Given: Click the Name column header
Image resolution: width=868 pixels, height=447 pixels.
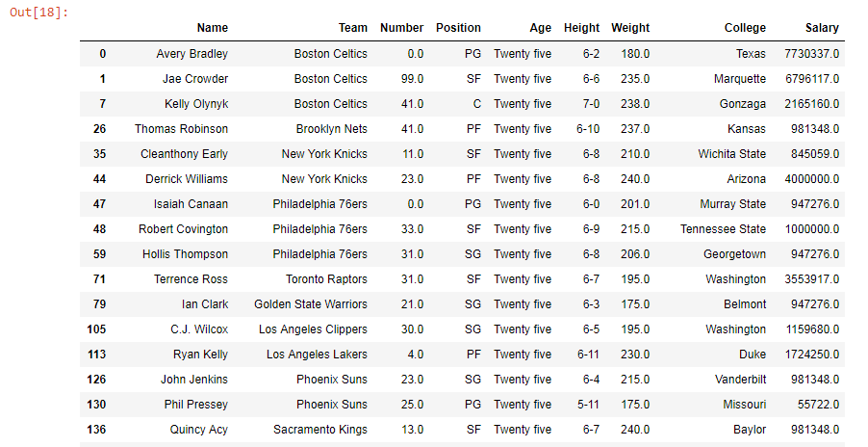Looking at the screenshot, I should 212,28.
